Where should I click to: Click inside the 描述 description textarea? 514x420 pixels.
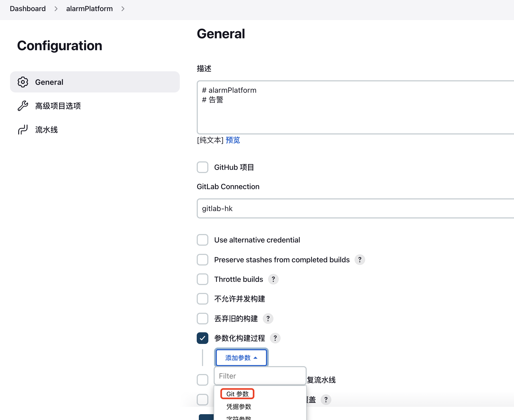355,108
